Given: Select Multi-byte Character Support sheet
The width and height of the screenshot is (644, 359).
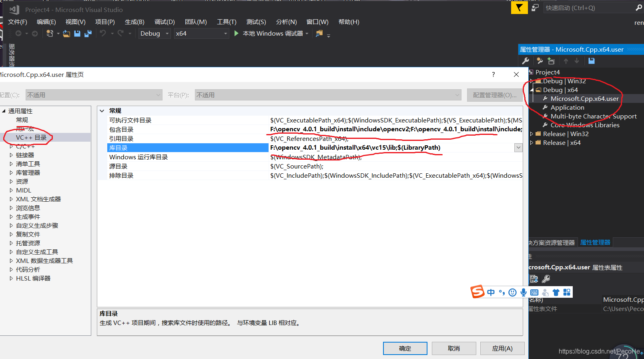Looking at the screenshot, I should (594, 116).
